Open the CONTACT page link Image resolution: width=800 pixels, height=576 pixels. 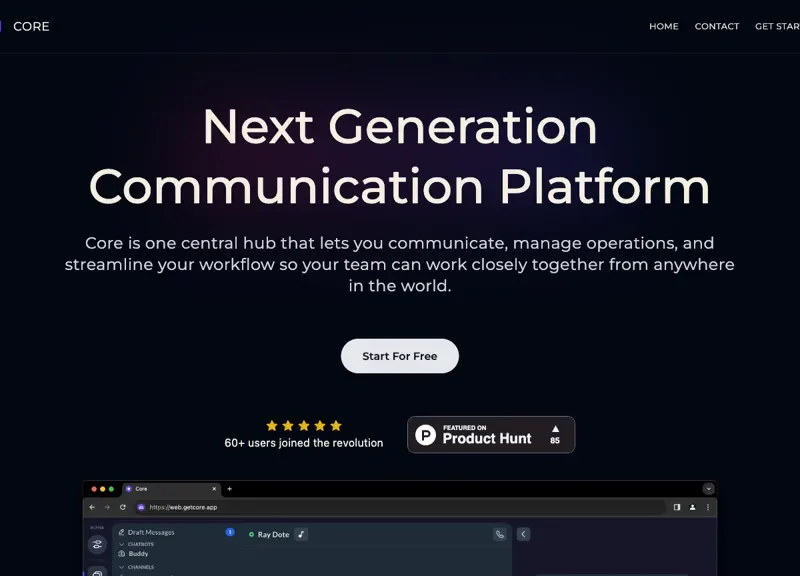[x=717, y=26]
